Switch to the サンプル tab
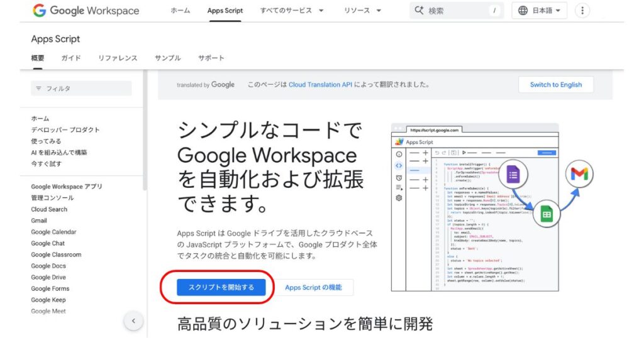Image resolution: width=644 pixels, height=338 pixels. point(167,58)
